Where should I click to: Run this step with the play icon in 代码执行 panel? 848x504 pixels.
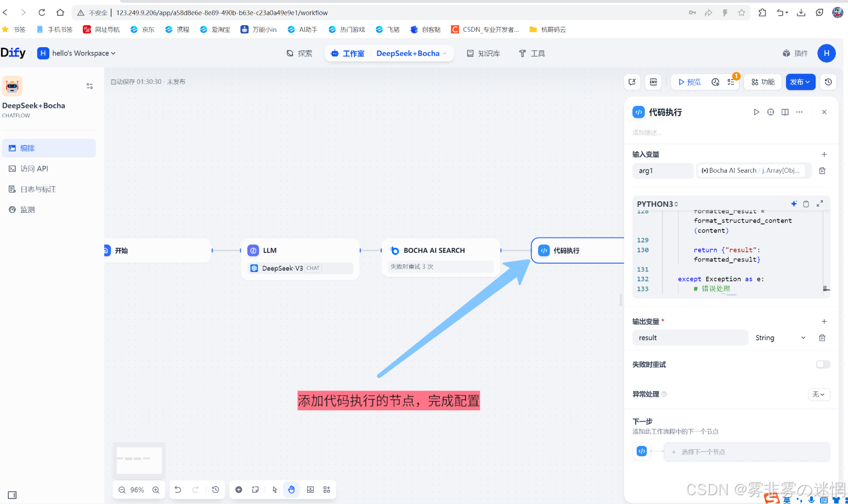click(756, 112)
